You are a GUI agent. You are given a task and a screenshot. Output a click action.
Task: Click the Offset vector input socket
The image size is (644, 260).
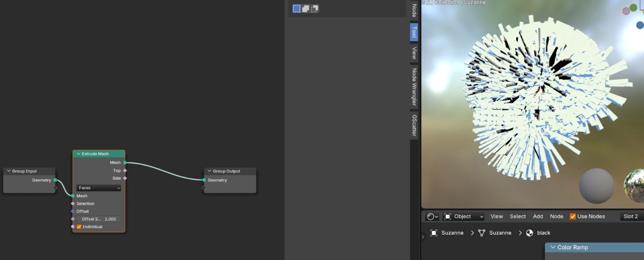point(73,211)
